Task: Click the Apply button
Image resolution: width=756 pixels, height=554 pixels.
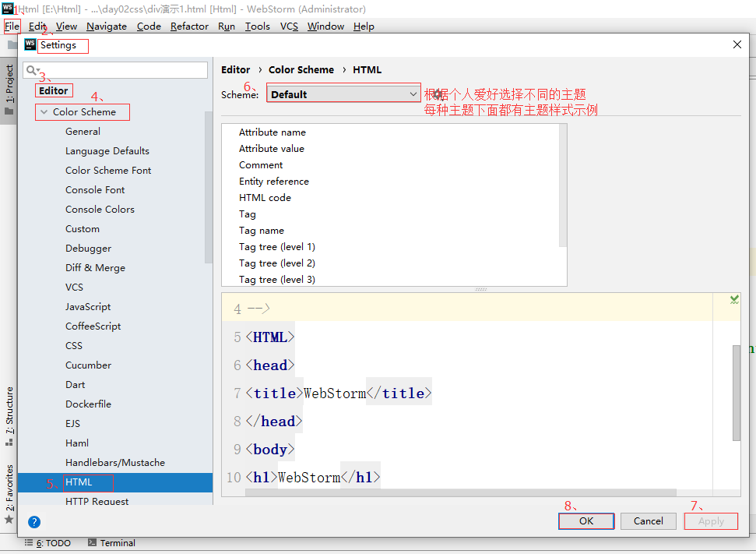Action: (709, 520)
